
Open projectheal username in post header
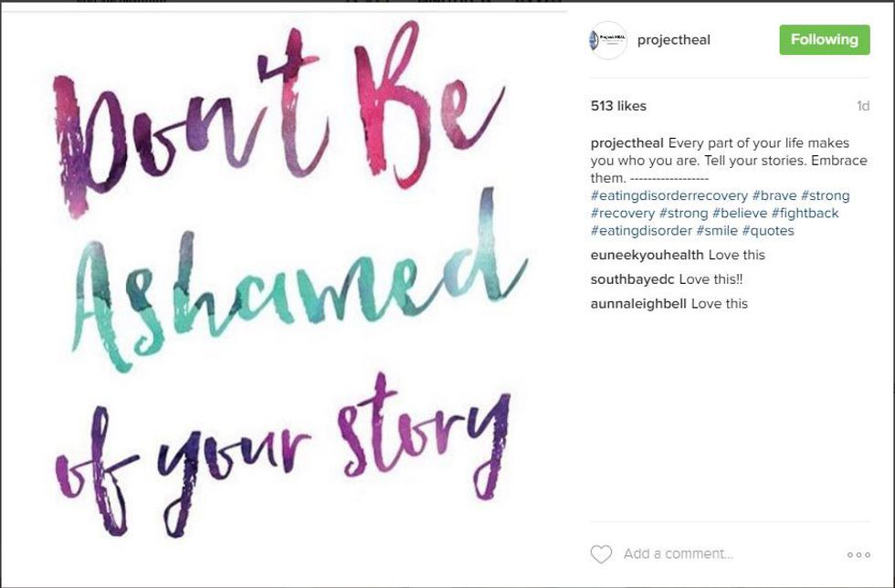point(673,40)
